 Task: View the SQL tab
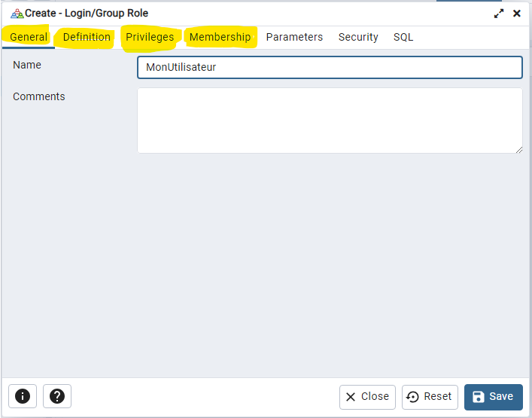point(403,37)
